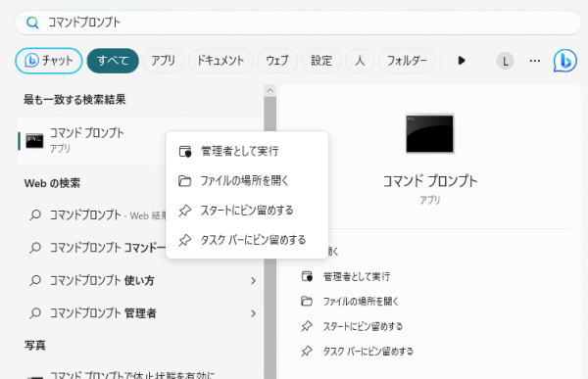This screenshot has width=588, height=379.
Task: Click 管理者として実行 in the right preview pane
Action: click(357, 276)
